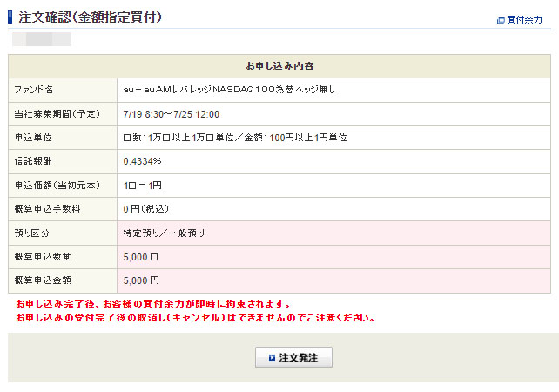Click the arrow icon inside 注文発注 button

tap(272, 357)
